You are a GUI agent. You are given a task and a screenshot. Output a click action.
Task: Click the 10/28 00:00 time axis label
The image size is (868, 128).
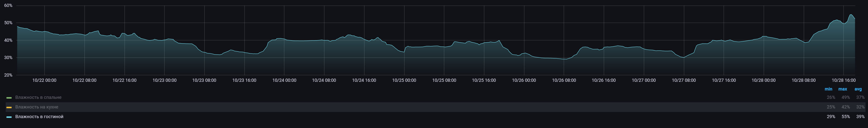764,80
